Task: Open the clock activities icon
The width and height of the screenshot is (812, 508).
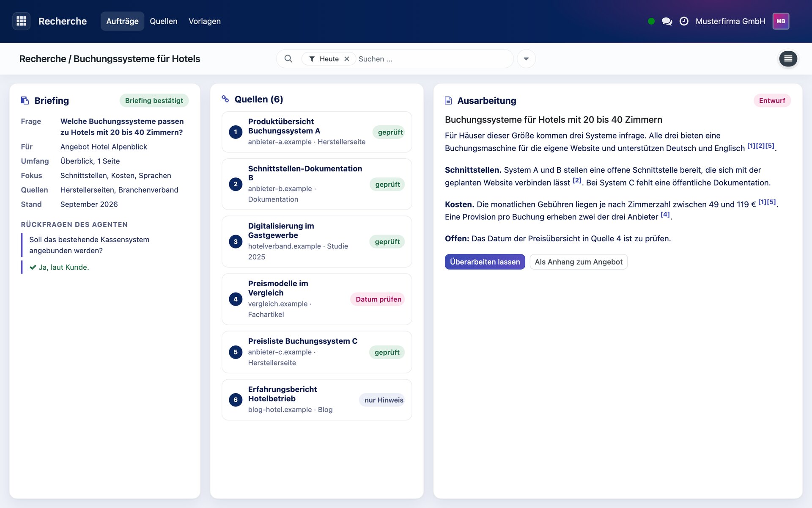Action: [x=684, y=21]
